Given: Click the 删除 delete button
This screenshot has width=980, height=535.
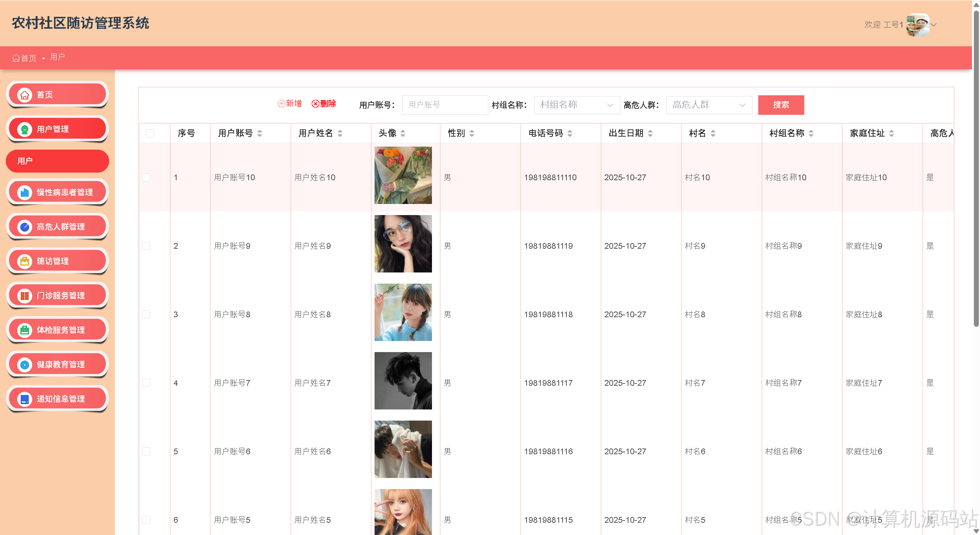Looking at the screenshot, I should tap(324, 104).
